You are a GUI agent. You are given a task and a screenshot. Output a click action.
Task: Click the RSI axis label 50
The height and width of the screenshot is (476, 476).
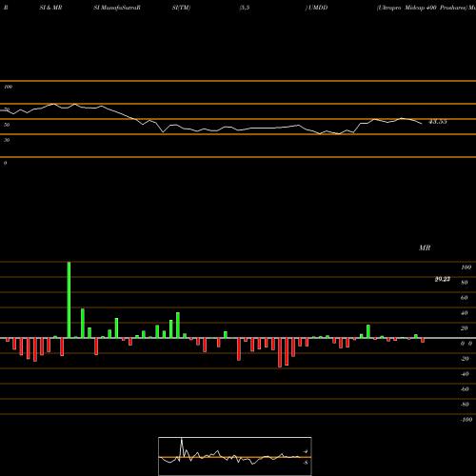pos(7,125)
